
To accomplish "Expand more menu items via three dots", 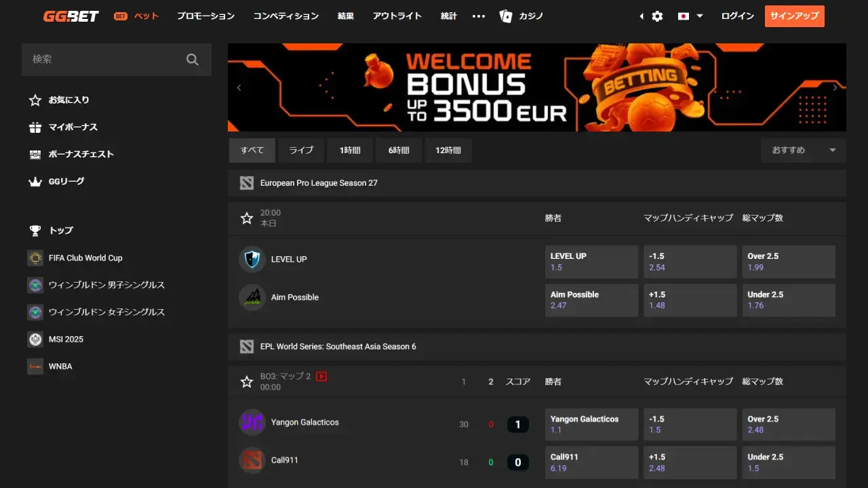I will tap(479, 16).
